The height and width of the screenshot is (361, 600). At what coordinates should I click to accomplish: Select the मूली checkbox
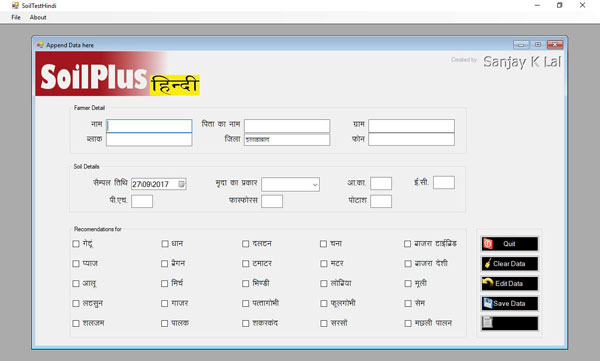click(408, 284)
